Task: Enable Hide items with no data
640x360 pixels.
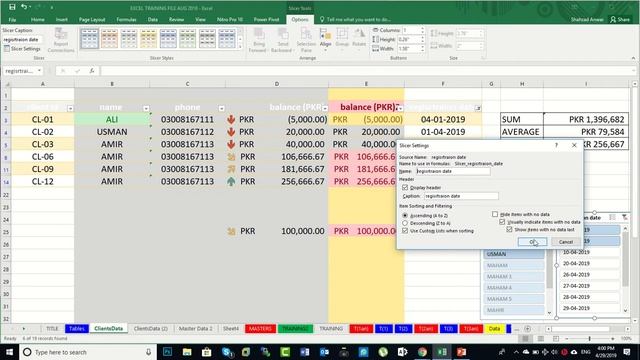Action: coord(495,214)
